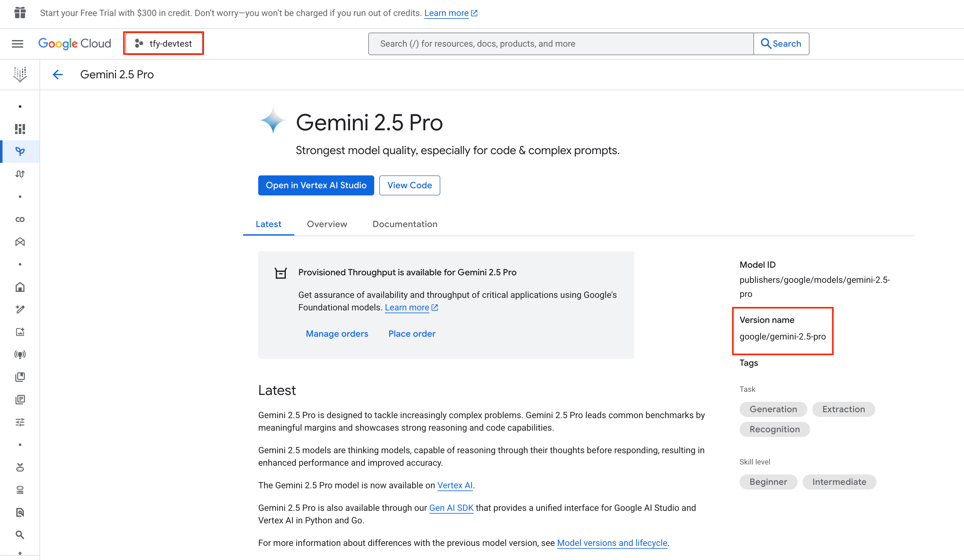Click the image sparkle media studio icon
This screenshot has width=964, height=560.
20,332
